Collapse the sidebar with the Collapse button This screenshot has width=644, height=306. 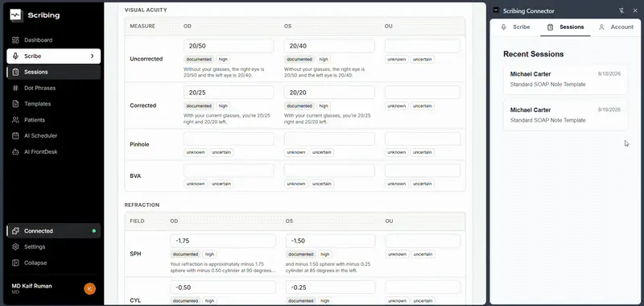pos(53,263)
